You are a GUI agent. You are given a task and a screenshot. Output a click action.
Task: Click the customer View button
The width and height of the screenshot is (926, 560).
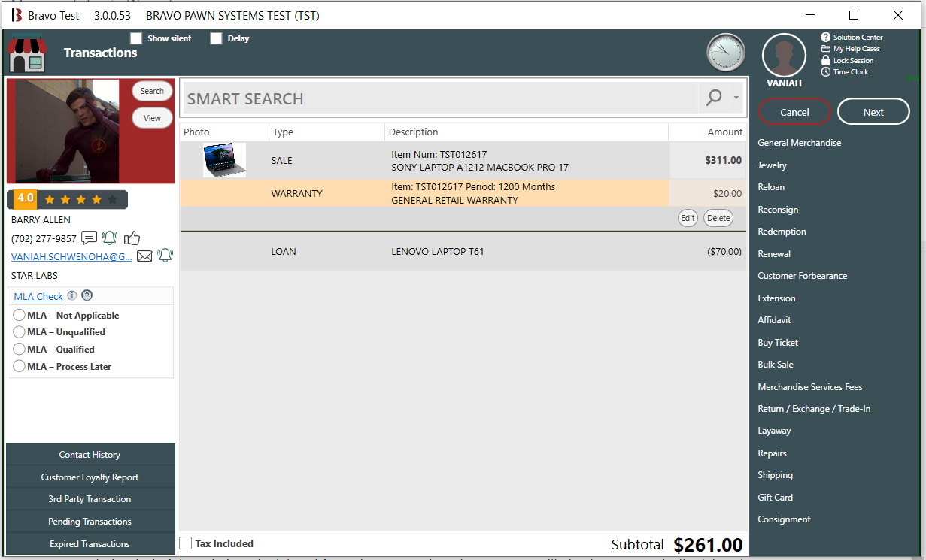pyautogui.click(x=152, y=118)
